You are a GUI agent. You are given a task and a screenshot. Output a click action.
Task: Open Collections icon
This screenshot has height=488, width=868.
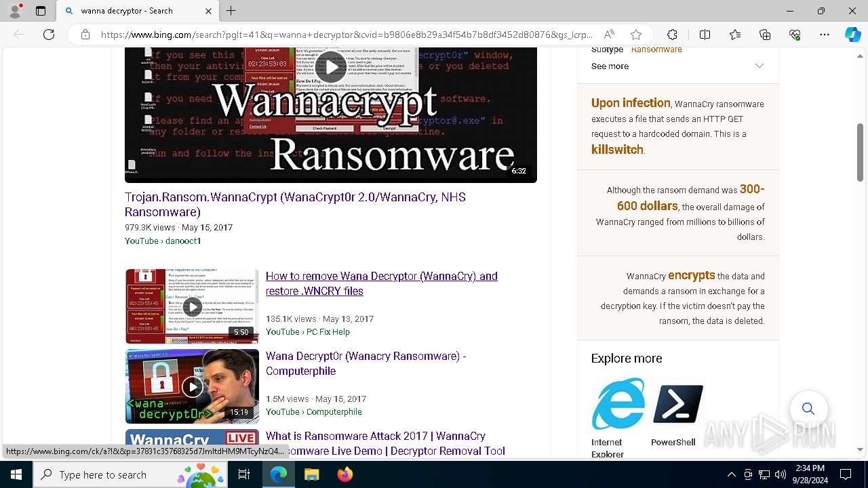(765, 35)
